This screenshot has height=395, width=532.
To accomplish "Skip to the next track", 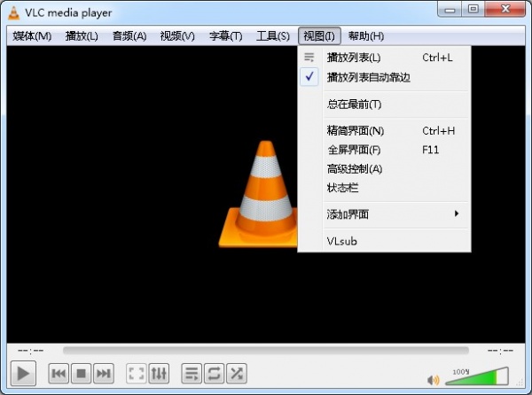I will point(104,374).
